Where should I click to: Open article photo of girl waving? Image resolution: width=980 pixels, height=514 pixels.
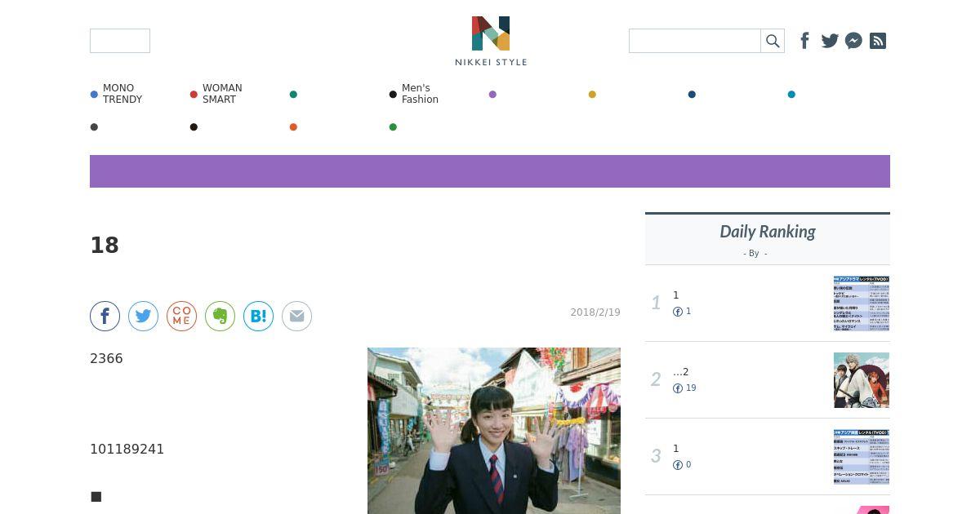[x=494, y=431]
